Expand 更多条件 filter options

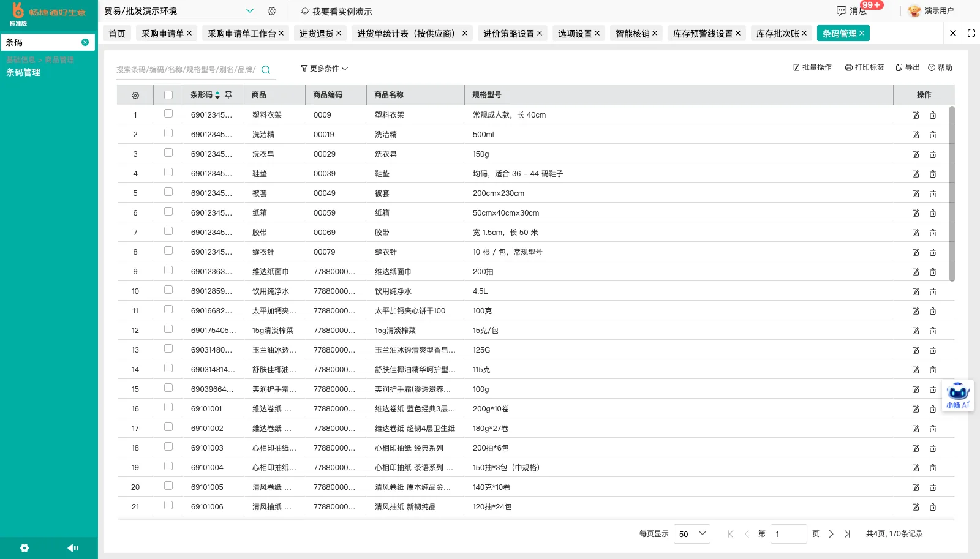324,69
